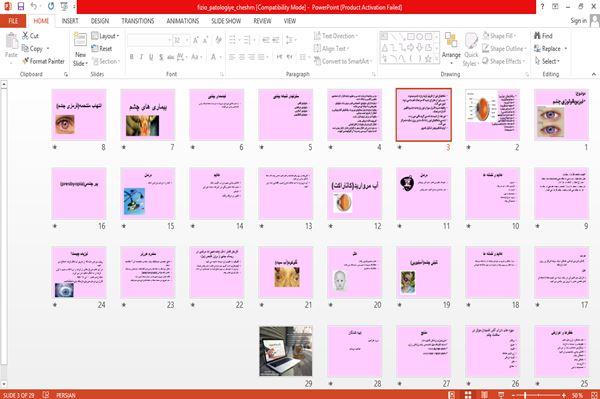Click the Find button
Viewport: 600px width, 399px height.
pos(543,36)
